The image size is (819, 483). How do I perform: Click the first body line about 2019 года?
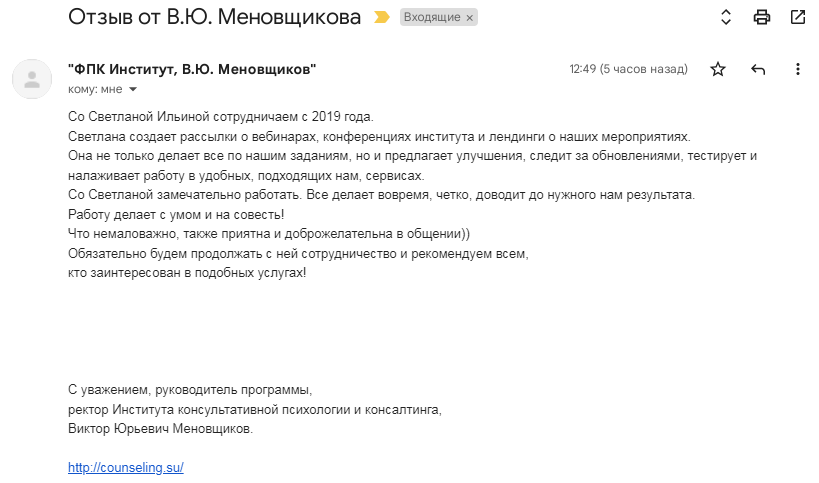(221, 116)
